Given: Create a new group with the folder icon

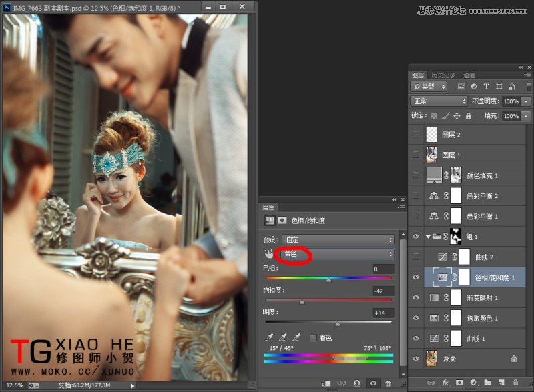Looking at the screenshot, I should pyautogui.click(x=488, y=383).
